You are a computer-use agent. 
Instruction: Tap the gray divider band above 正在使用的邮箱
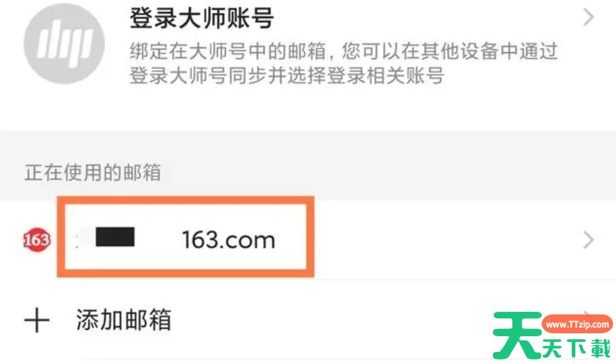308,146
